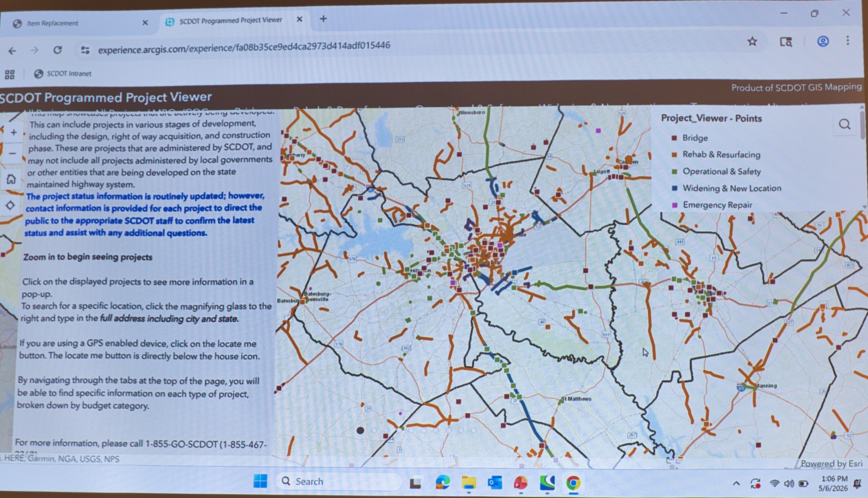Click the locate me button

tap(10, 205)
